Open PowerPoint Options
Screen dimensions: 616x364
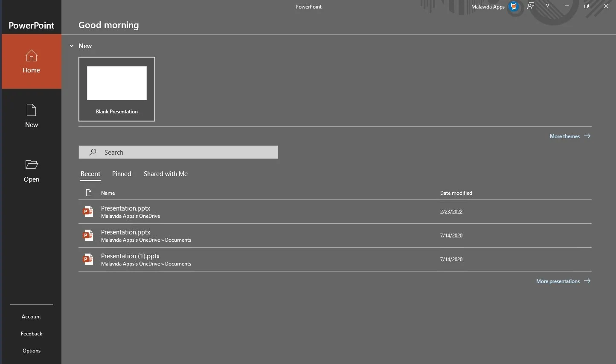tap(32, 351)
